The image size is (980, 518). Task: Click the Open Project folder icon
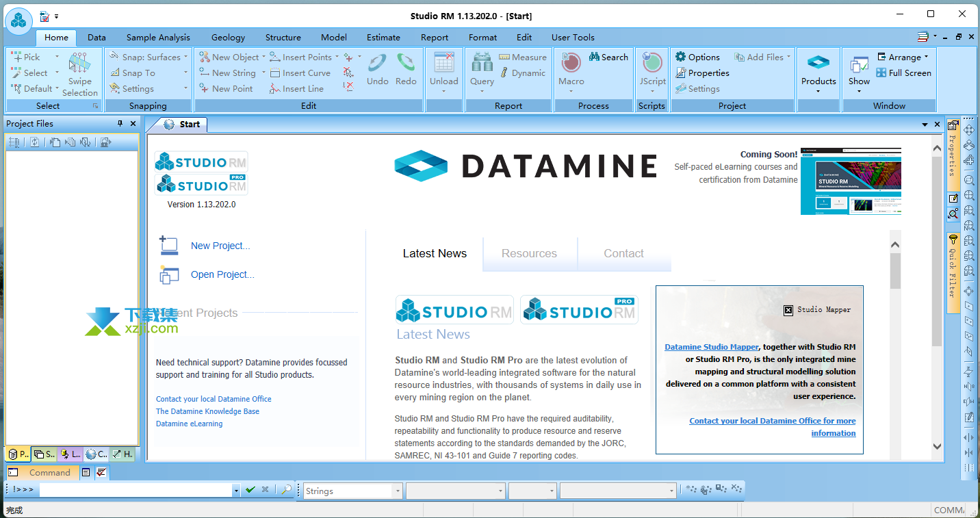coord(168,274)
